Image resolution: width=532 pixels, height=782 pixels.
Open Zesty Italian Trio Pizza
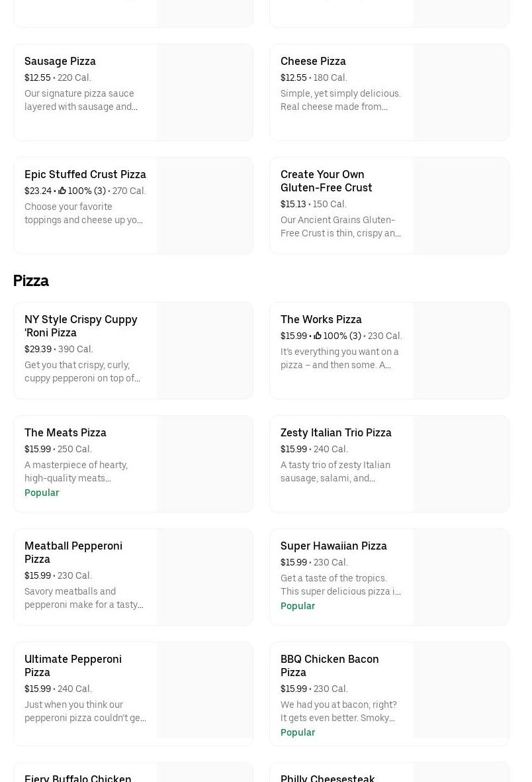[336, 433]
